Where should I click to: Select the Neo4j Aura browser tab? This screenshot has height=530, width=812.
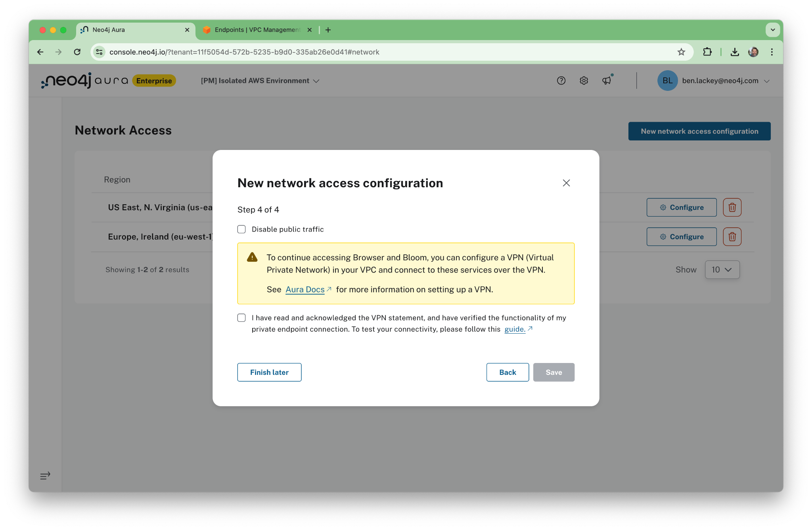[135, 30]
